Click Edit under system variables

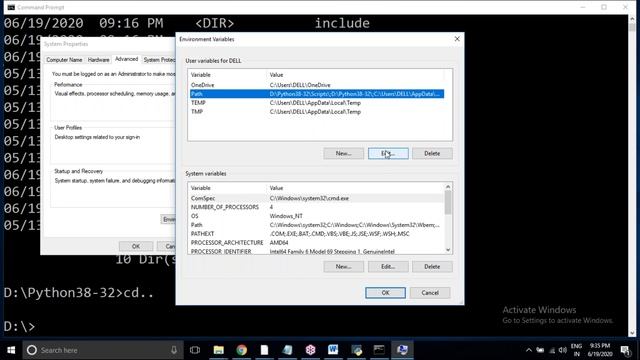click(388, 267)
